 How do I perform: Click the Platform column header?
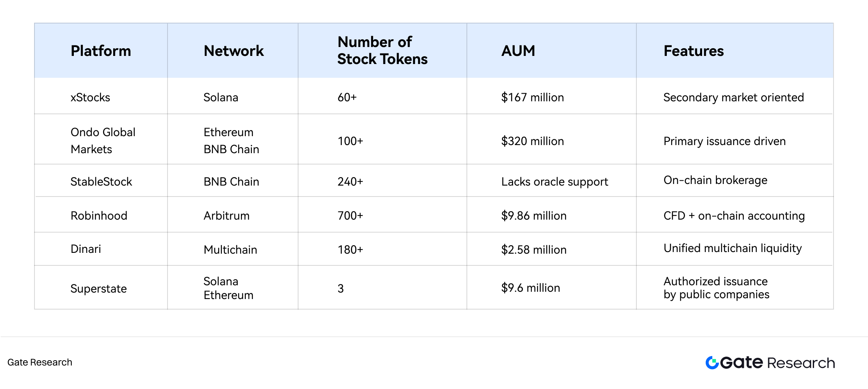[101, 51]
